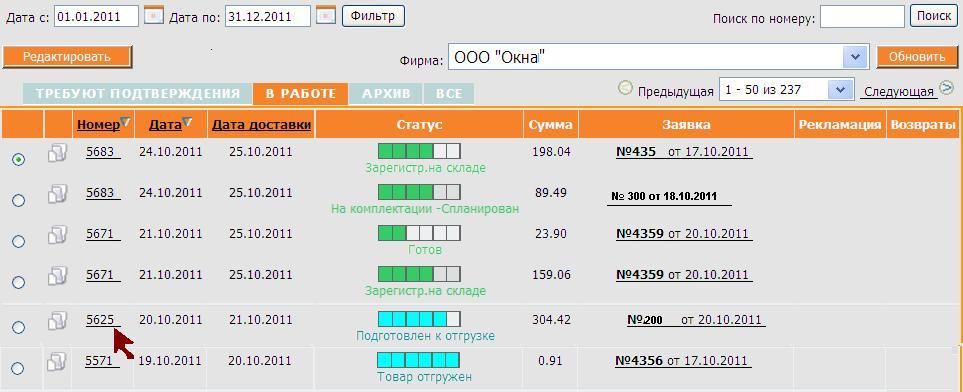Click status text На комплектации -Спланирован
The height and width of the screenshot is (392, 963).
click(x=425, y=209)
